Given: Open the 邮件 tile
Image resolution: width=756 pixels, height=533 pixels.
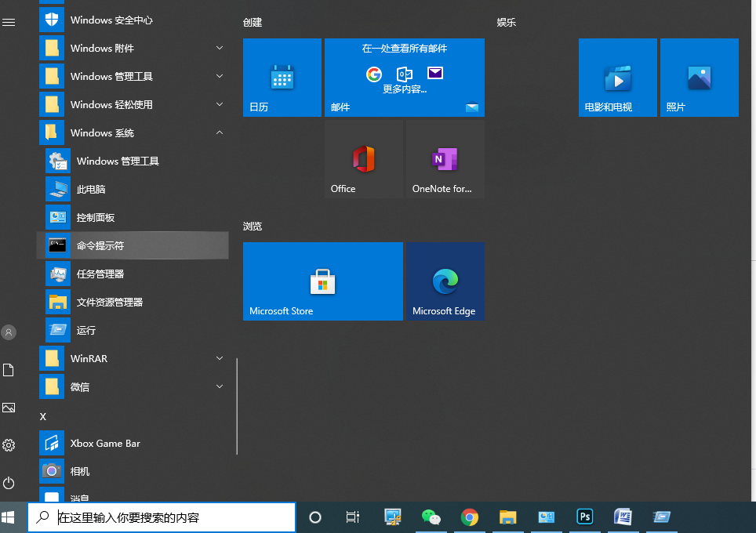Looking at the screenshot, I should coord(405,78).
